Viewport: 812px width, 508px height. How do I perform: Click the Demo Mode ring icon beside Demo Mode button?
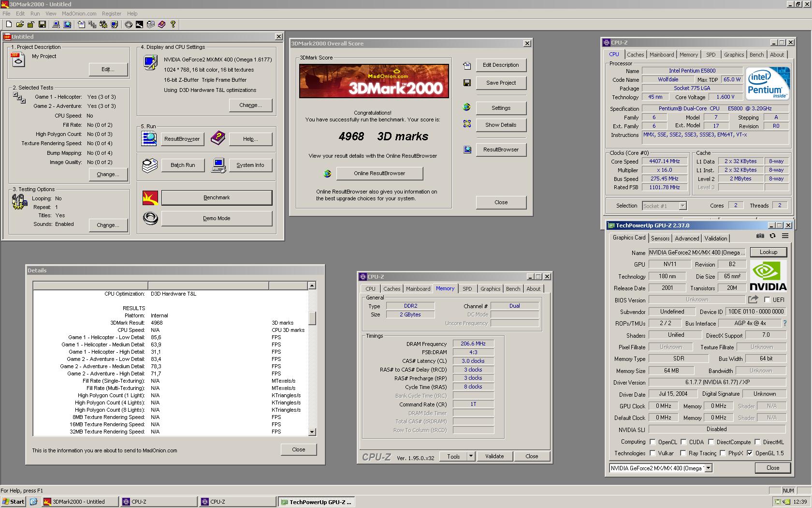[150, 218]
